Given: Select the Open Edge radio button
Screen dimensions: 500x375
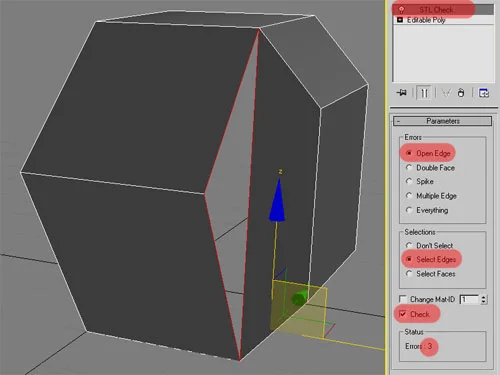Looking at the screenshot, I should pos(409,153).
